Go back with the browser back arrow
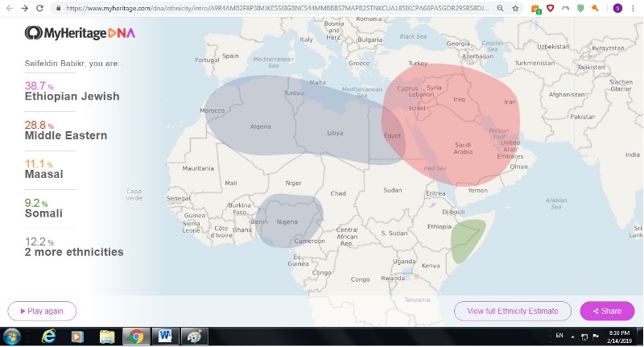 [x=10, y=8]
